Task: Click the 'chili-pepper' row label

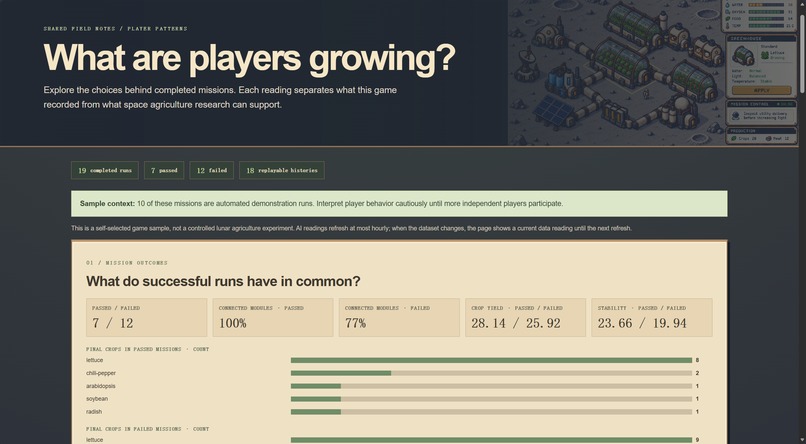Action: pyautogui.click(x=101, y=373)
